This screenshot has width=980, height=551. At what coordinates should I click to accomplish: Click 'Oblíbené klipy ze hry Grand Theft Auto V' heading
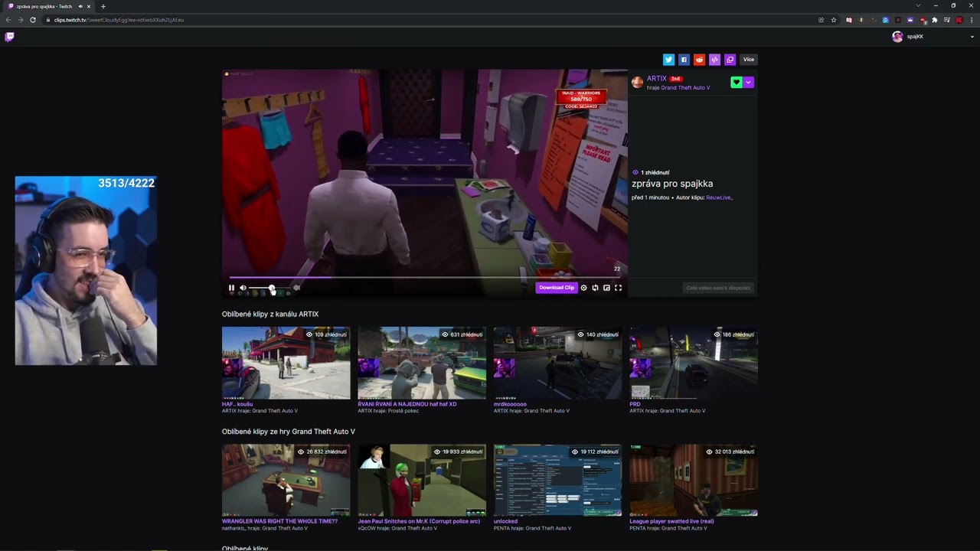[289, 432]
